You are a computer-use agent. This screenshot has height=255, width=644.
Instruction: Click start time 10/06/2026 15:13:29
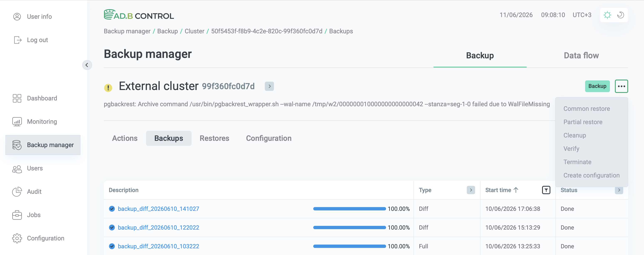(513, 227)
